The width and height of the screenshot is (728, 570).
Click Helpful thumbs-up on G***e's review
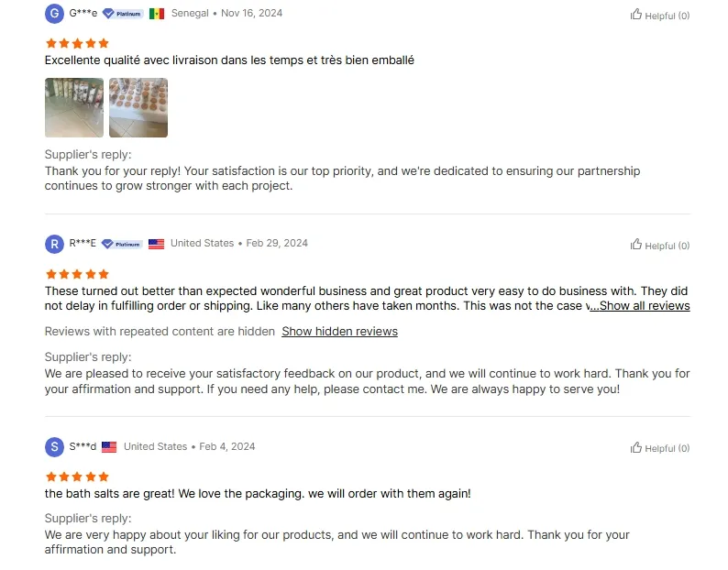tap(659, 15)
